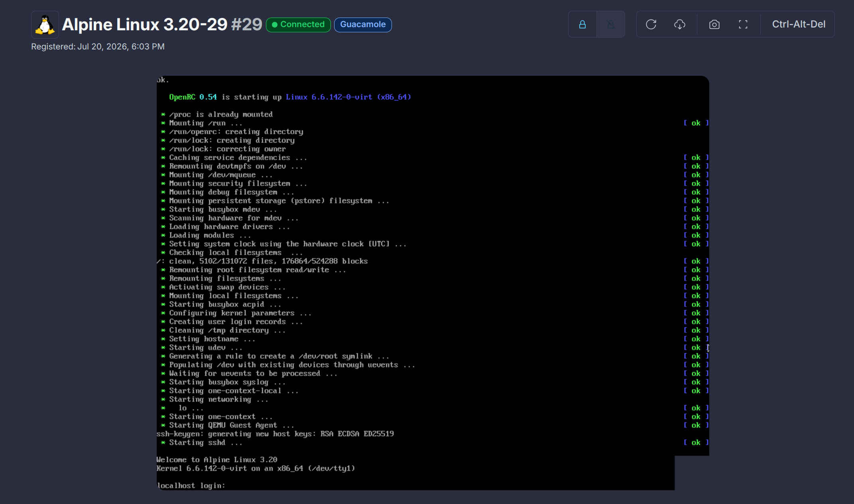854x504 pixels.
Task: Click the Populating /dev with existing devices line
Action: (288, 365)
